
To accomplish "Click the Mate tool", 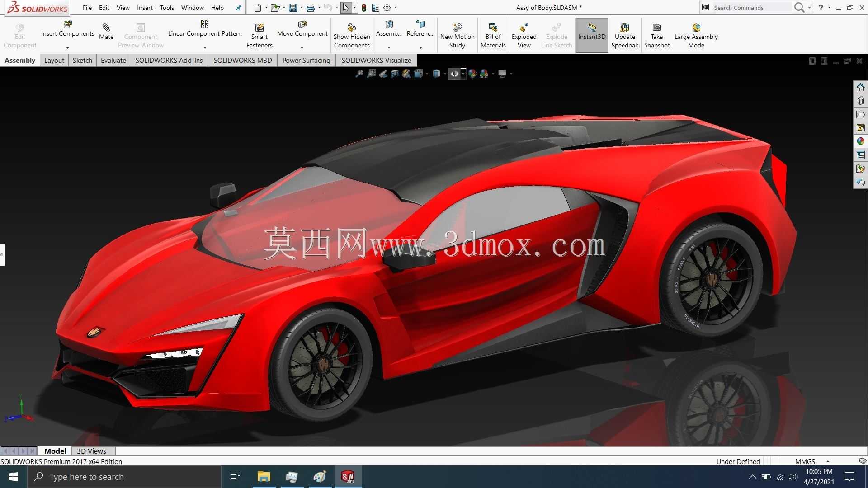I will 106,32.
